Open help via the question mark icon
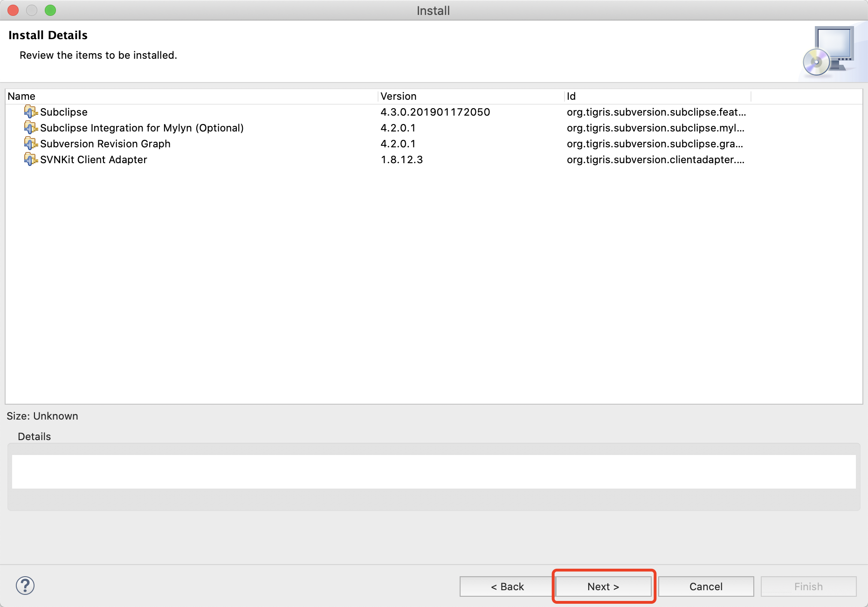868x607 pixels. pyautogui.click(x=25, y=586)
